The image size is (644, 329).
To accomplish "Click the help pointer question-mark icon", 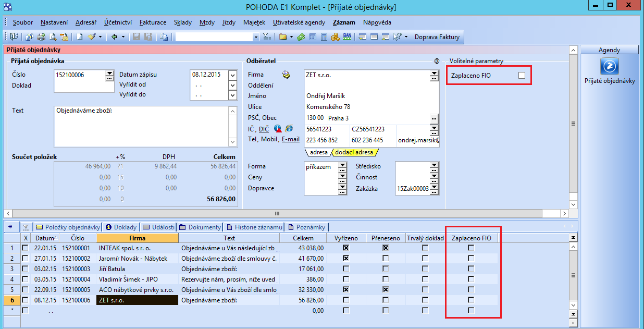I will 398,37.
